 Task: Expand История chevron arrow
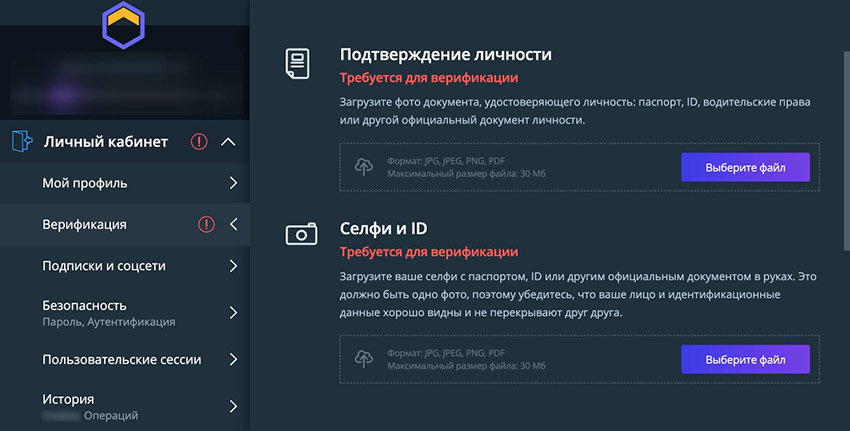tap(234, 406)
